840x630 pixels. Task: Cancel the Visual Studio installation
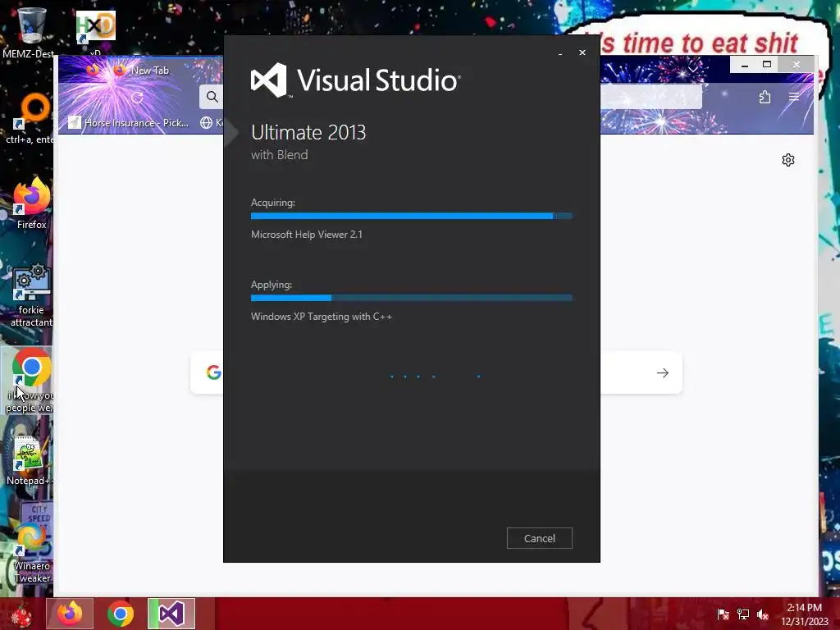pyautogui.click(x=540, y=538)
